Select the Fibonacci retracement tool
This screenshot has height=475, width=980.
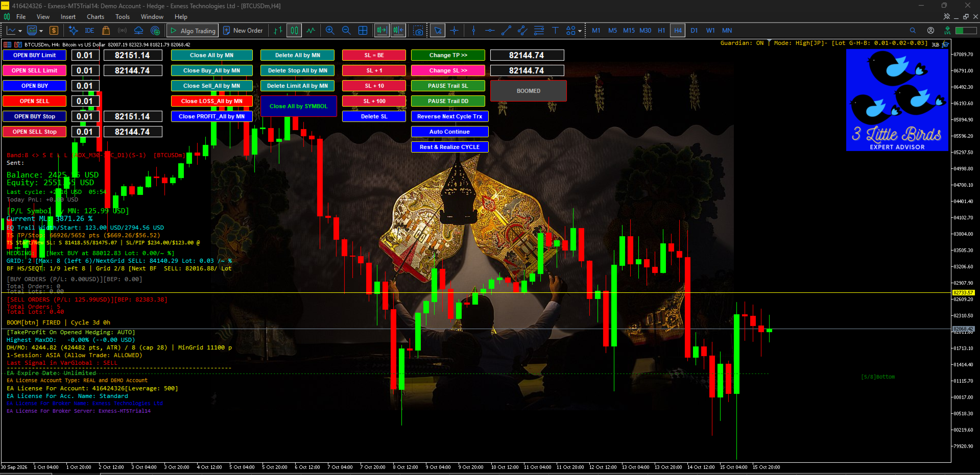pos(539,31)
